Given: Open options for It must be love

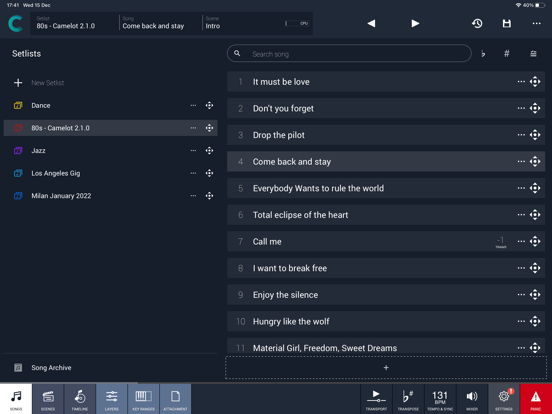Looking at the screenshot, I should tap(521, 82).
